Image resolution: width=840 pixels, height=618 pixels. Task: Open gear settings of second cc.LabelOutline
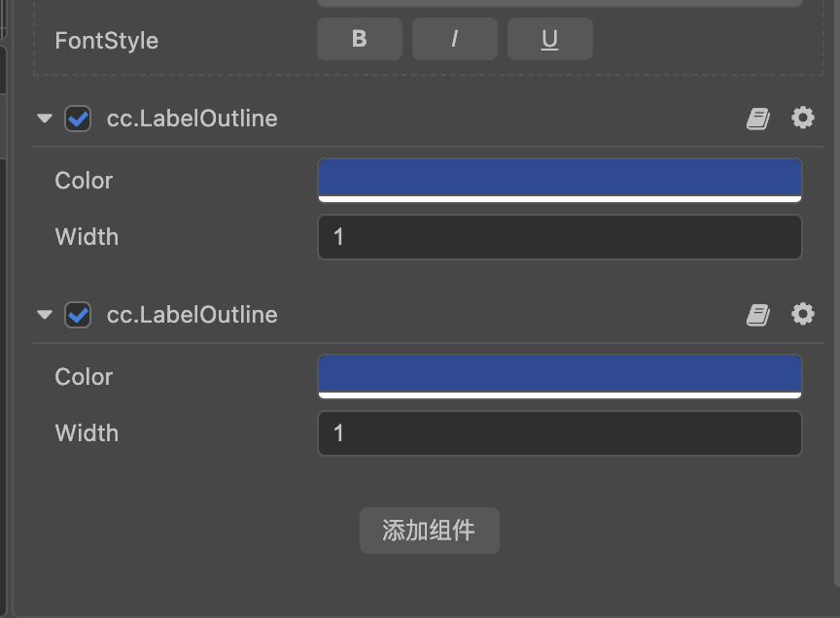click(802, 314)
